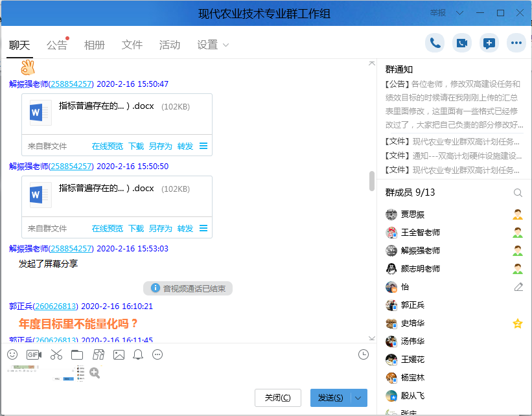Search group members with the magnifier icon

click(518, 193)
